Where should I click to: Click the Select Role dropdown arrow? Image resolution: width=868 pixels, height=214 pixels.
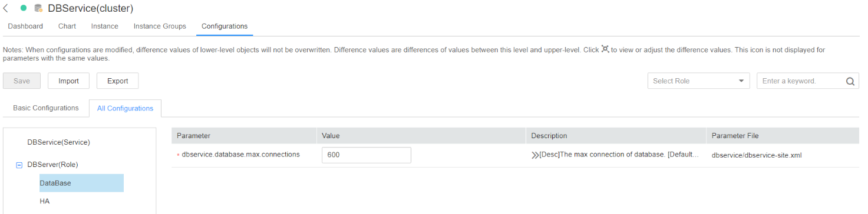tap(741, 81)
